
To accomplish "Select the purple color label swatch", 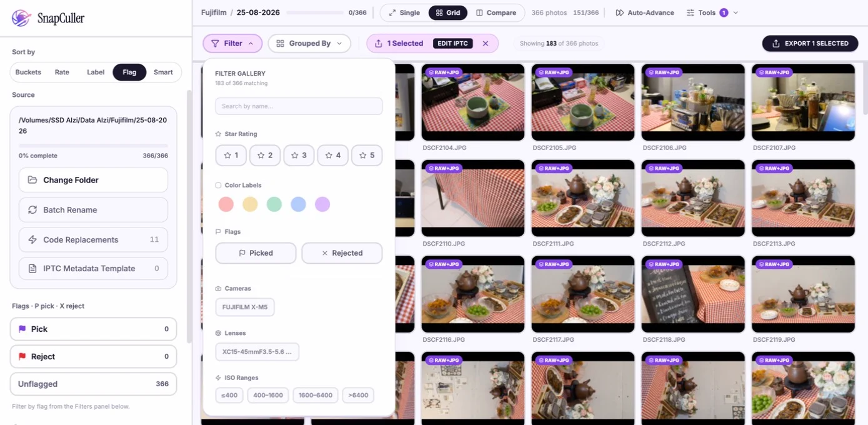I will pos(322,204).
